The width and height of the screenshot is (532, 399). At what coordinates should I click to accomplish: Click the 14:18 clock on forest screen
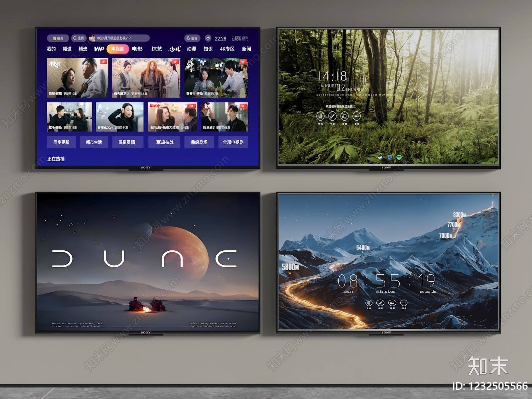332,76
